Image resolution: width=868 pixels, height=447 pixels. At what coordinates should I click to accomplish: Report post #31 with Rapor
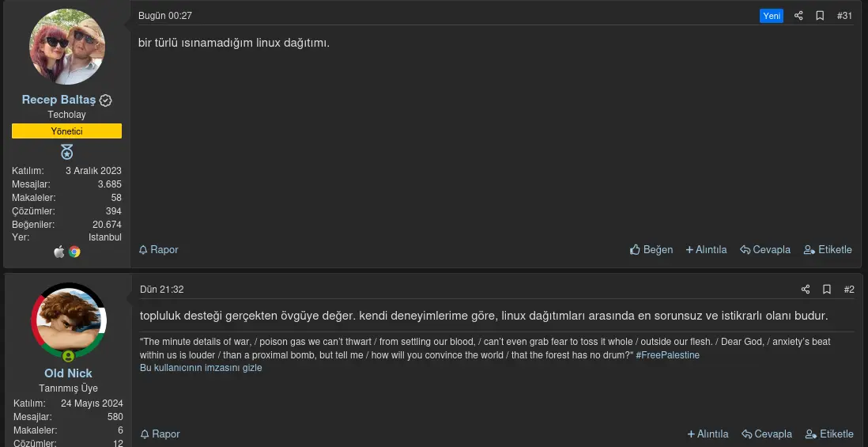click(158, 250)
